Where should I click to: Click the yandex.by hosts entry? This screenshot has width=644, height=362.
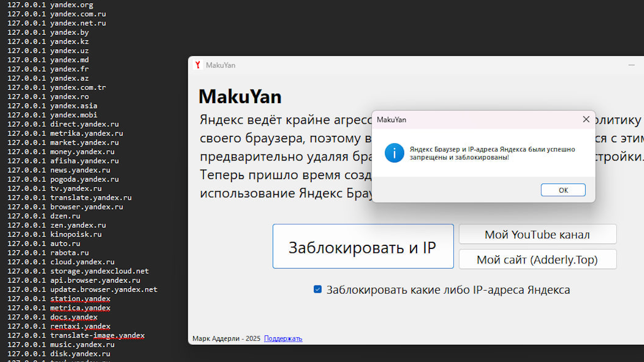click(48, 32)
